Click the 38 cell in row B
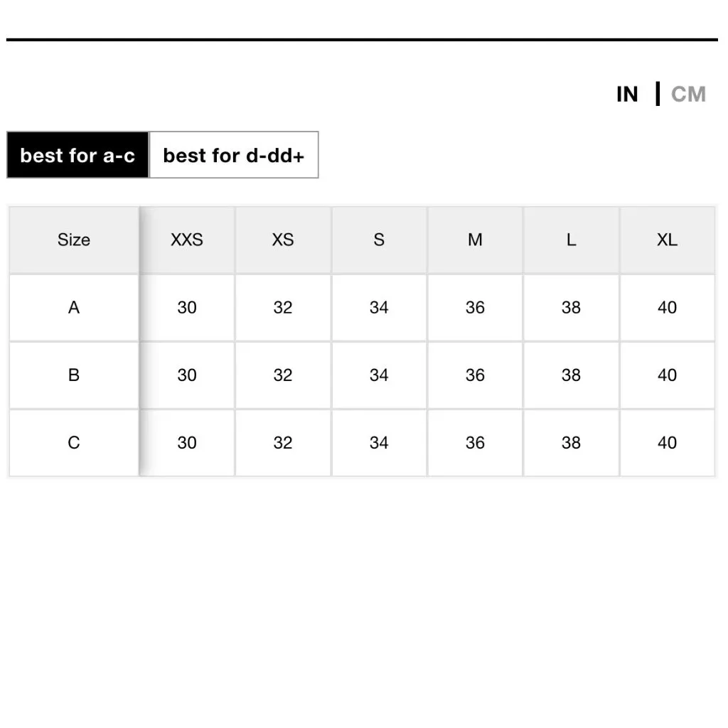 point(571,375)
